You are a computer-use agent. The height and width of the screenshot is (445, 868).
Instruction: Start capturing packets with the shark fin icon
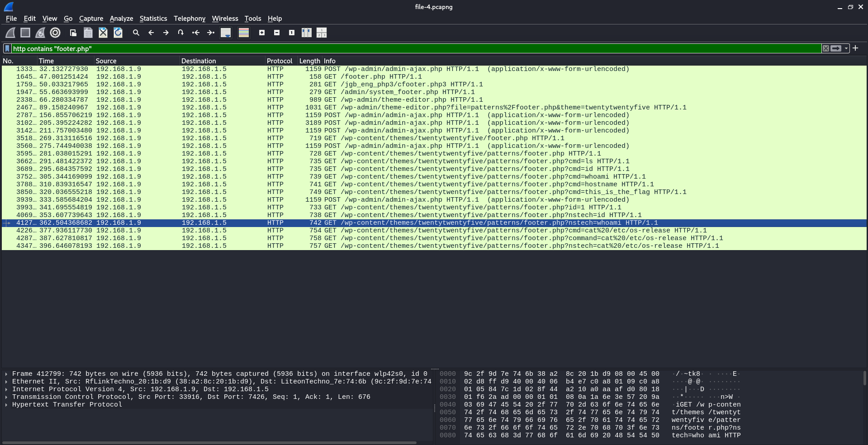10,33
